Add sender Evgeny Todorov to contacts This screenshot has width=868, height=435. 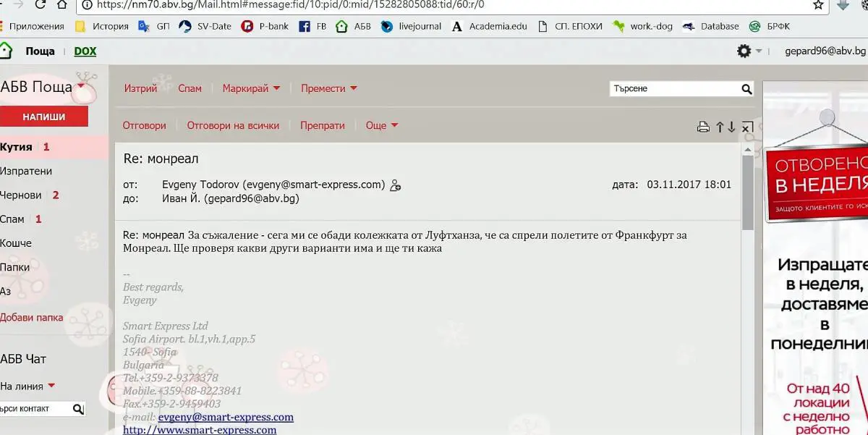point(395,186)
